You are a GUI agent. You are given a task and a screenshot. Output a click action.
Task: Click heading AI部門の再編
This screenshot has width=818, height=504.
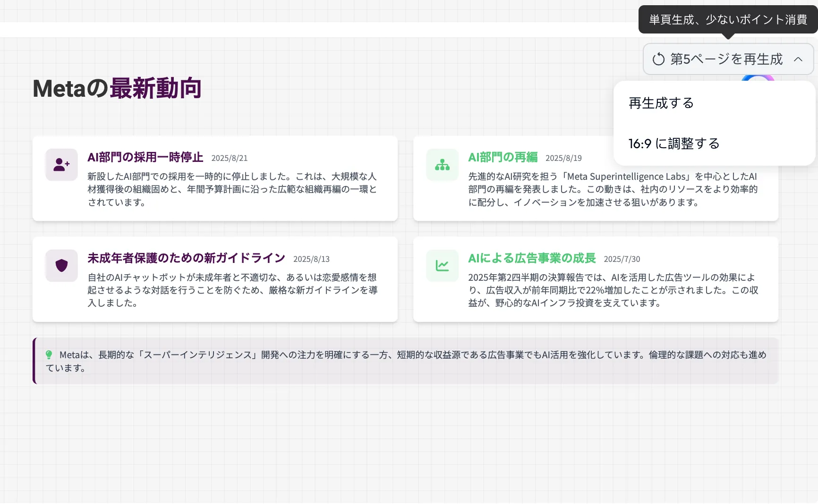[503, 157]
